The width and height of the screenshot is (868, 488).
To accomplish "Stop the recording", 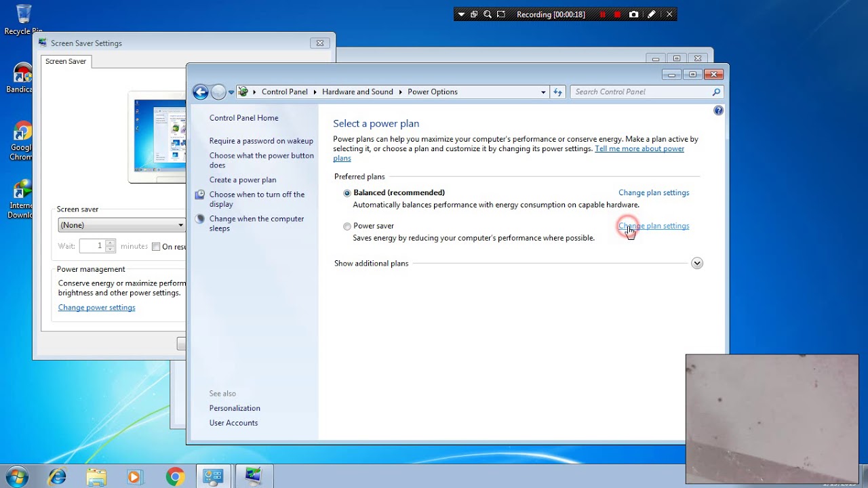I will [617, 14].
